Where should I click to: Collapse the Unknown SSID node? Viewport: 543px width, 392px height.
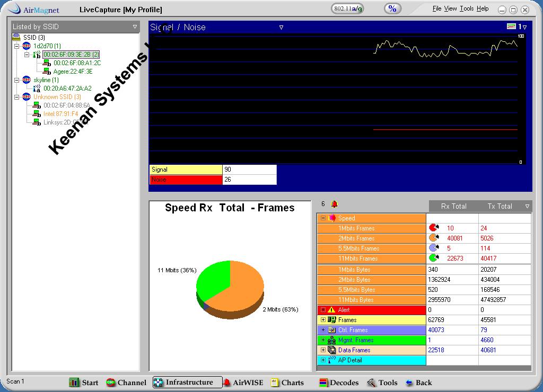[16, 97]
